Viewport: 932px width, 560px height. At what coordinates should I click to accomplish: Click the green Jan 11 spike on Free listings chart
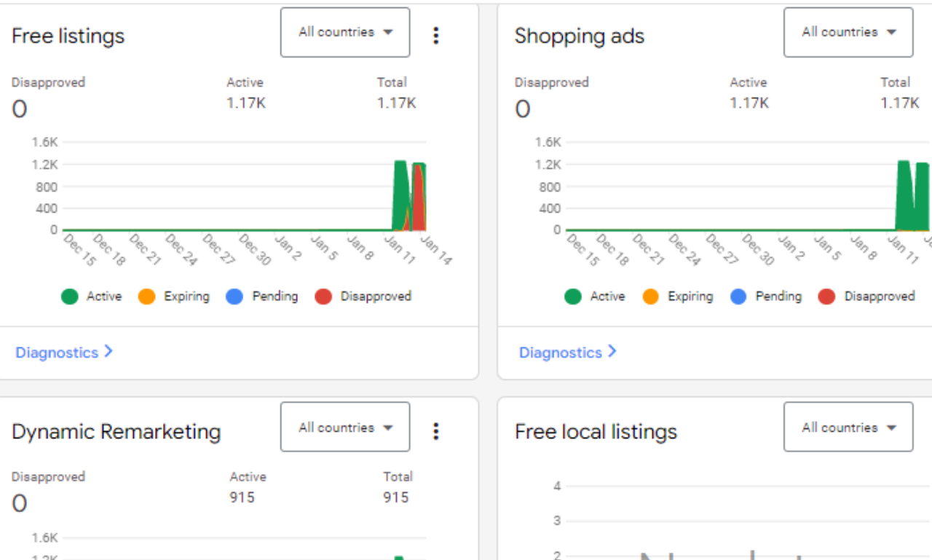click(x=399, y=189)
